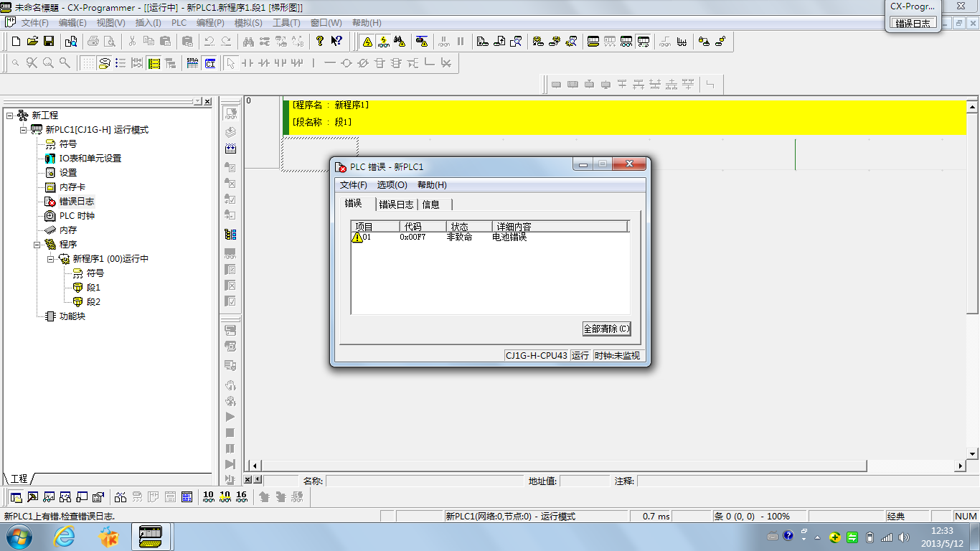Image resolution: width=980 pixels, height=551 pixels.
Task: Switch to the 错误日志 tab in dialog
Action: [x=396, y=204]
